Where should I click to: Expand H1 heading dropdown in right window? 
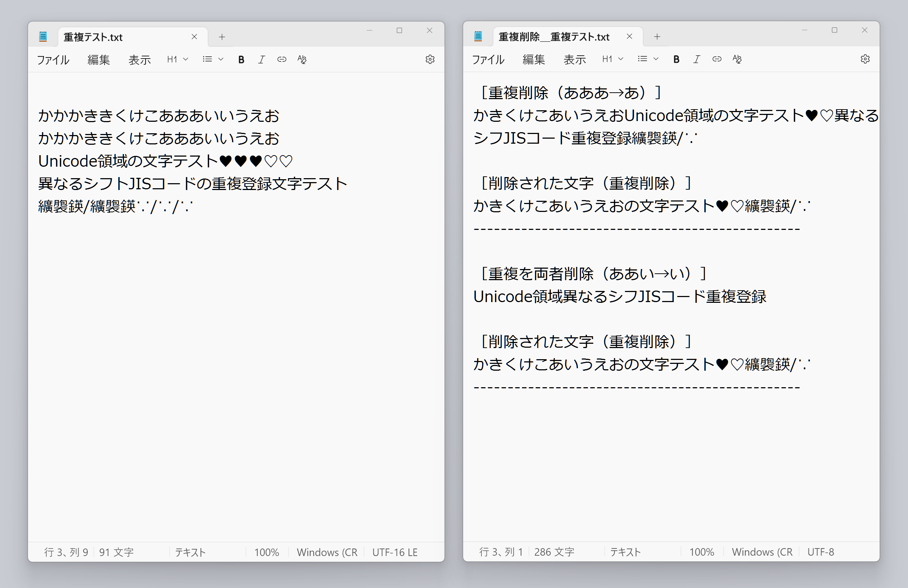(612, 59)
